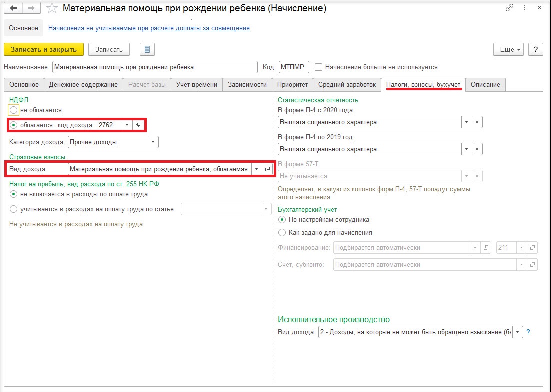Screen dimensions: 551x392
Task: Click the Записать и закрыть button
Action: coord(44,49)
